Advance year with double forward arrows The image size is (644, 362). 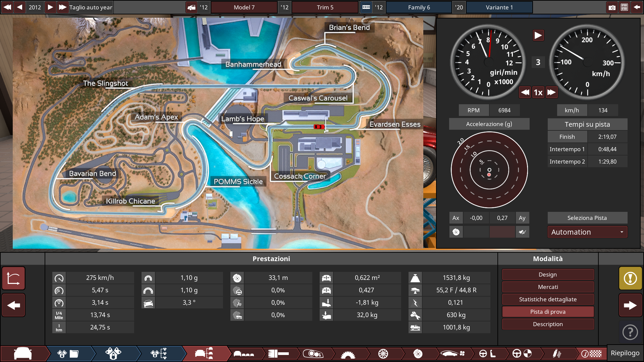[x=63, y=7]
